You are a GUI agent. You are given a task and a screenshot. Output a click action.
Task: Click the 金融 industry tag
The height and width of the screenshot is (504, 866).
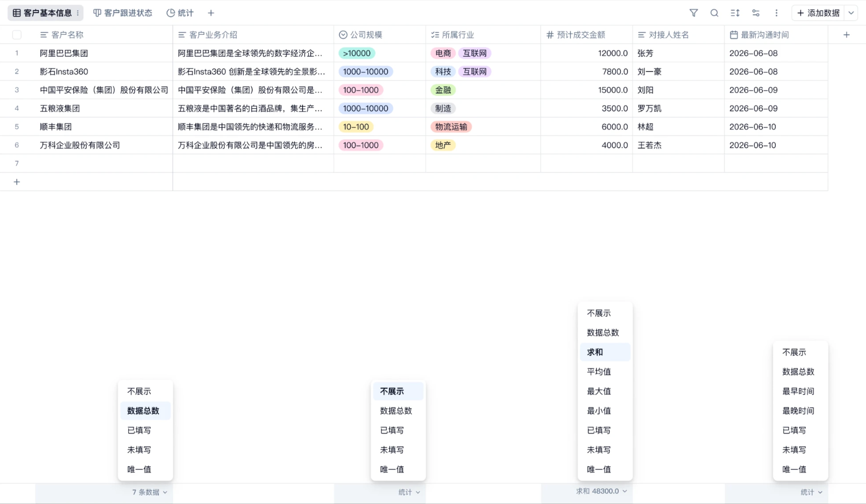click(443, 90)
